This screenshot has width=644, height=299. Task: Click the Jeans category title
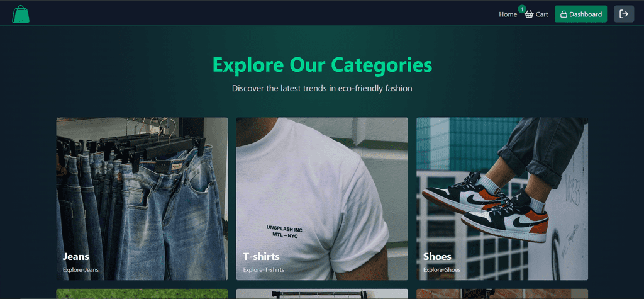[76, 257]
